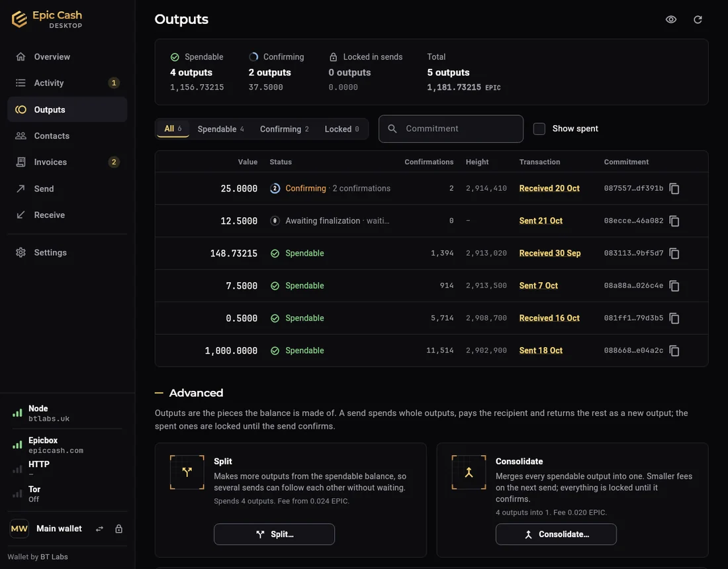Enable the Show spent checkbox

point(539,129)
